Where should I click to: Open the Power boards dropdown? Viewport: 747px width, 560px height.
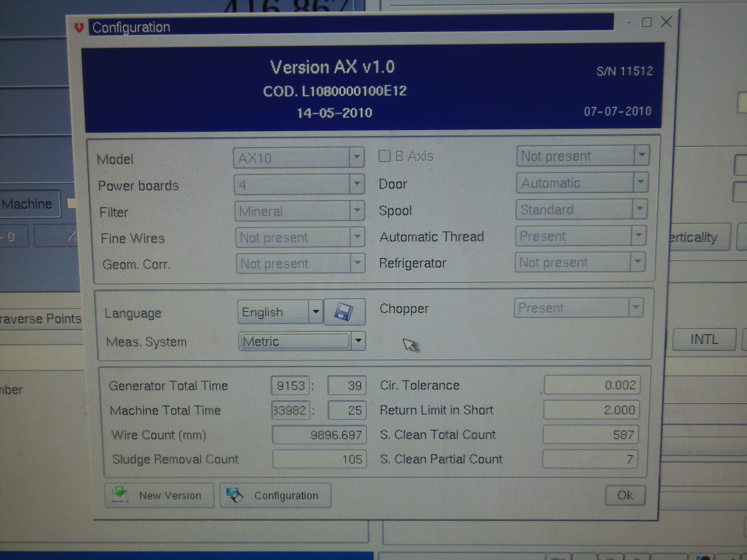click(x=299, y=184)
